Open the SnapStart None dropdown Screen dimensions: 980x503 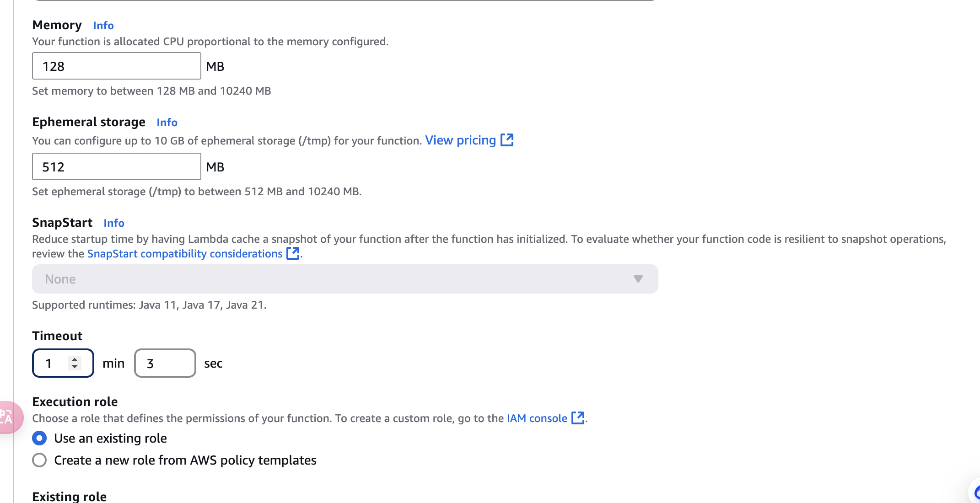[x=345, y=279]
